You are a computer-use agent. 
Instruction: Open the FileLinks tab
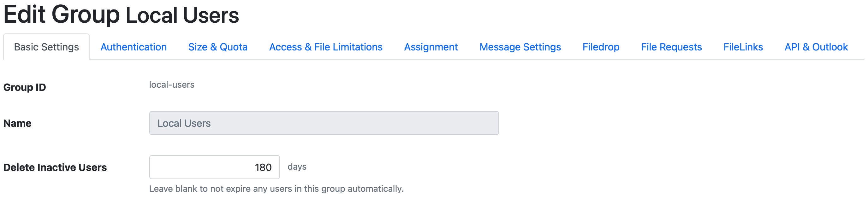point(743,47)
